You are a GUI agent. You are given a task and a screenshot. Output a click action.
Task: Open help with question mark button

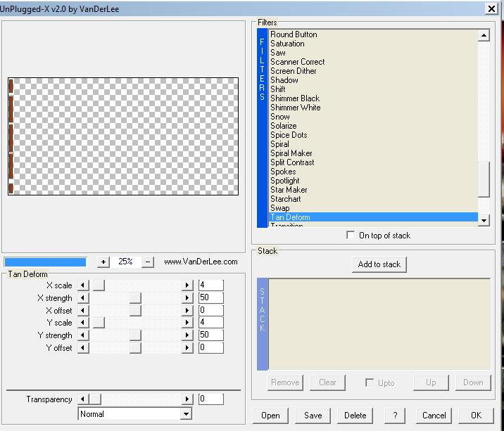[x=395, y=416]
